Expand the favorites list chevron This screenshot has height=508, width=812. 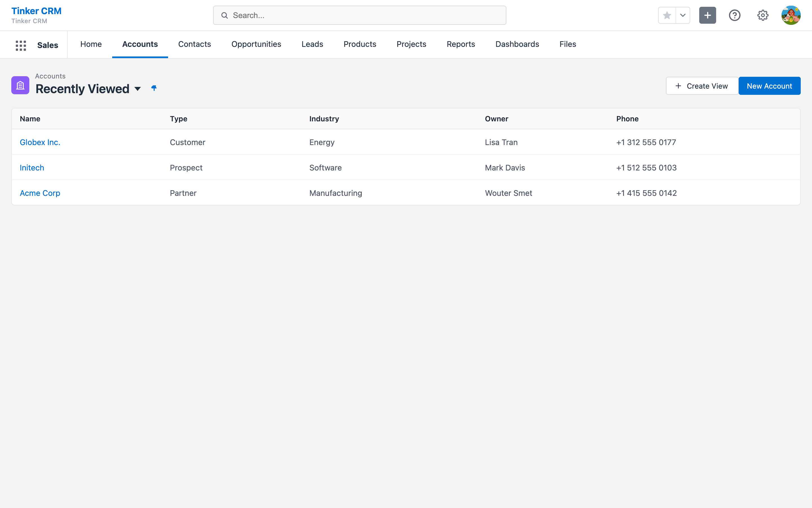click(683, 16)
